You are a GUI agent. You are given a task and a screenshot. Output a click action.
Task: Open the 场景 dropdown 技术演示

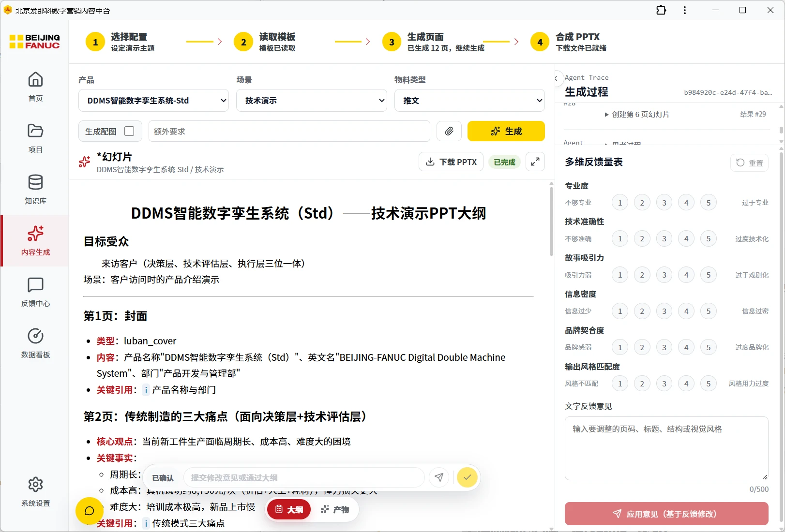312,101
